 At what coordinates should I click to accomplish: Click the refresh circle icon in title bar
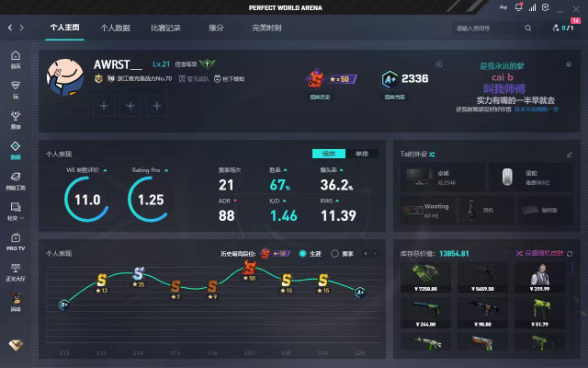[x=546, y=7]
